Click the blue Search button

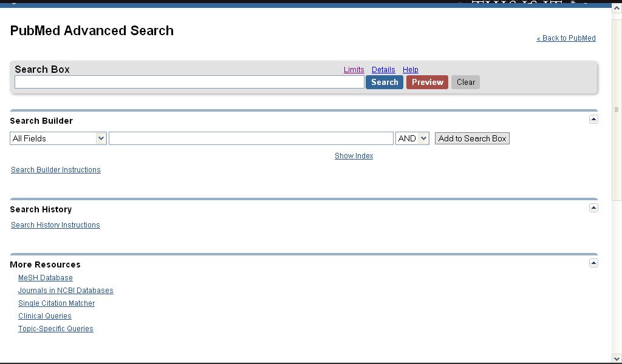point(384,82)
